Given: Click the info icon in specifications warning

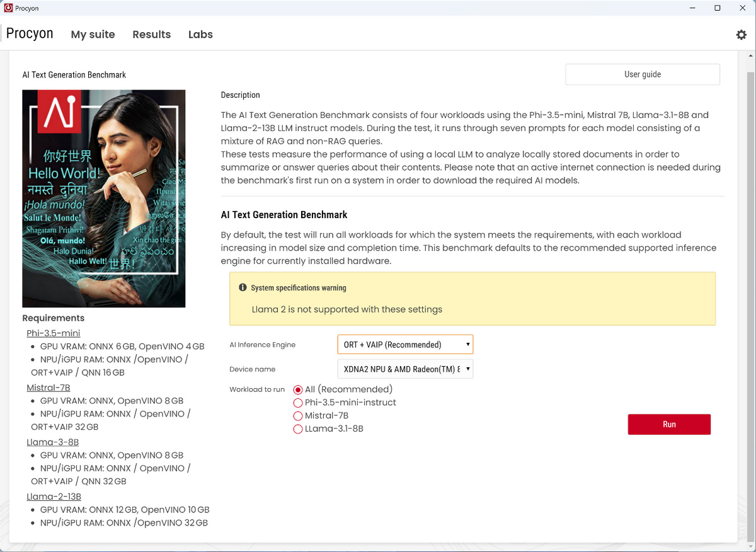Looking at the screenshot, I should pyautogui.click(x=243, y=287).
